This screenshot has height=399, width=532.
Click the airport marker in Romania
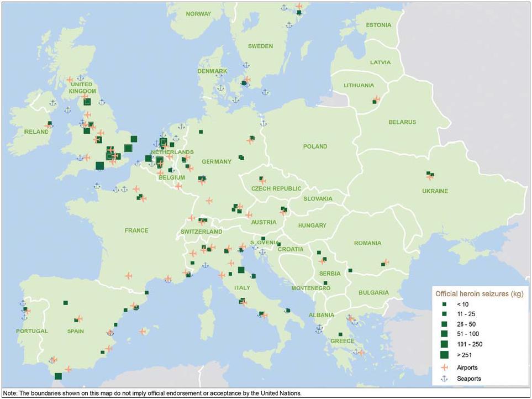tap(386, 262)
